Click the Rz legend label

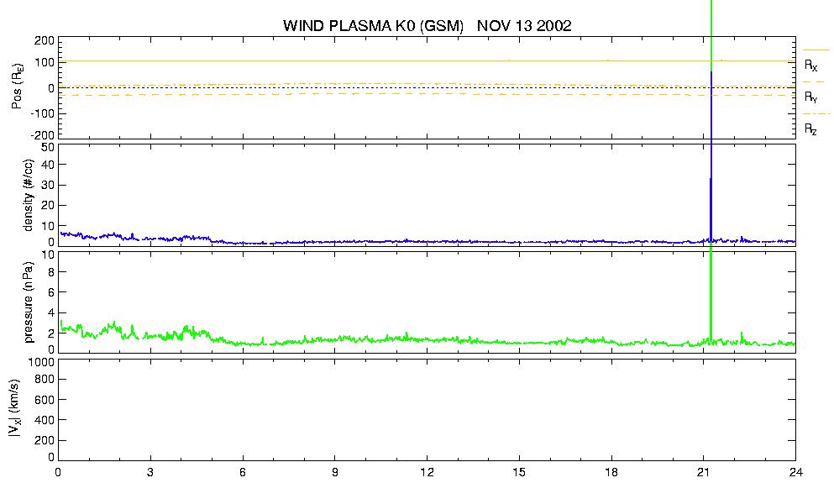coord(810,129)
